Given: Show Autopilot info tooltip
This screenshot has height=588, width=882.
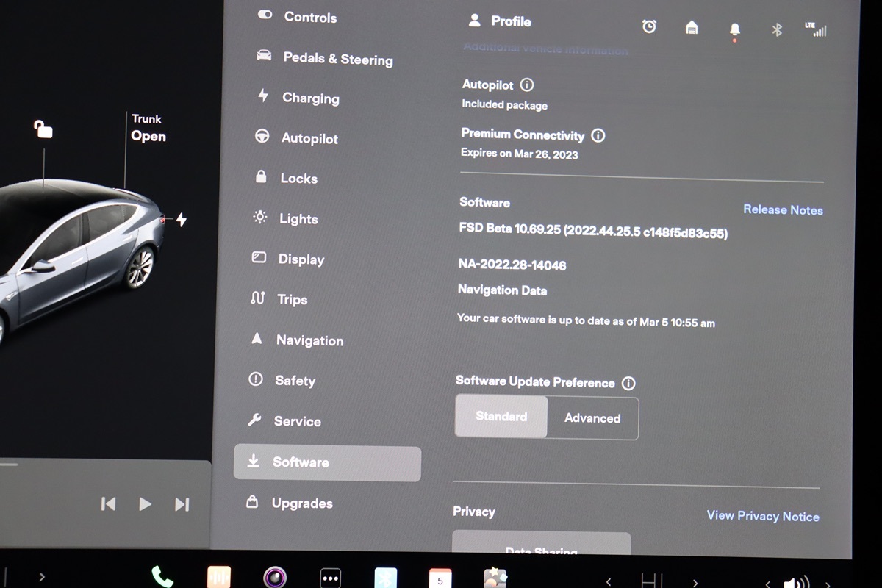Looking at the screenshot, I should pyautogui.click(x=527, y=85).
